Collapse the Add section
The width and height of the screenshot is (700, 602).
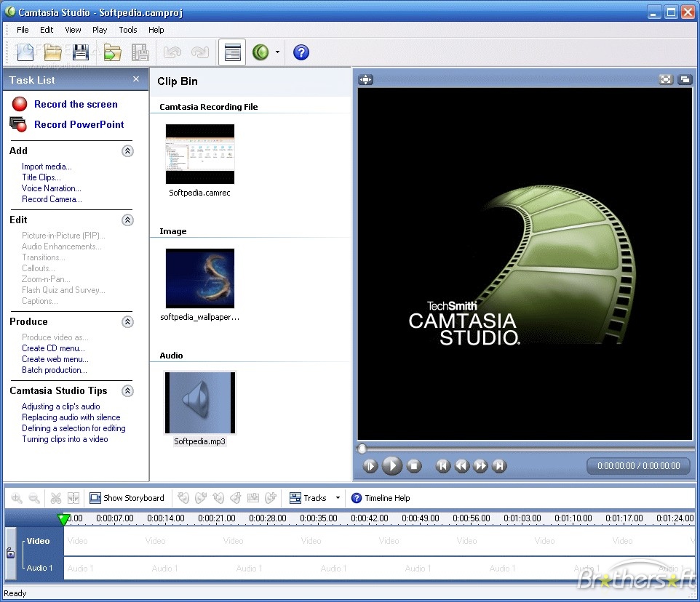127,150
